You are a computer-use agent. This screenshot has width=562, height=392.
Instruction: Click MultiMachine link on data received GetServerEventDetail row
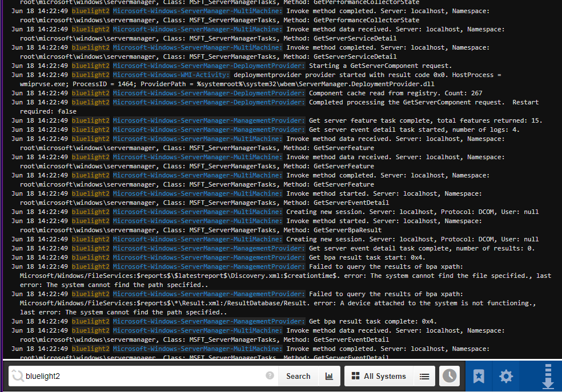[x=198, y=330]
